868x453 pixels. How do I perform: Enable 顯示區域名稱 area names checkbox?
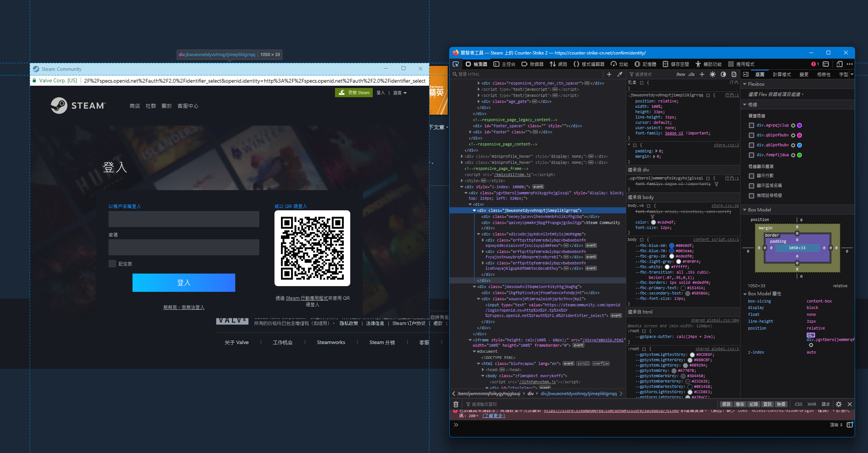[x=752, y=186]
